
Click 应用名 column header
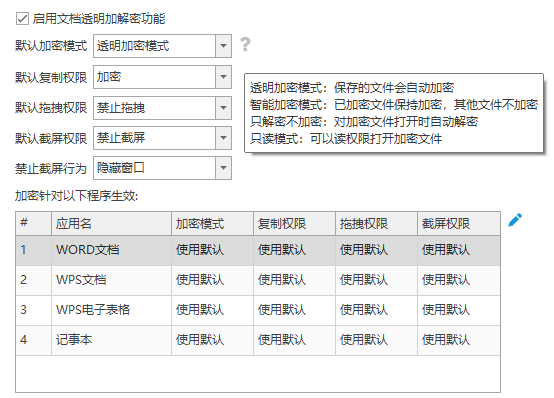[111, 223]
